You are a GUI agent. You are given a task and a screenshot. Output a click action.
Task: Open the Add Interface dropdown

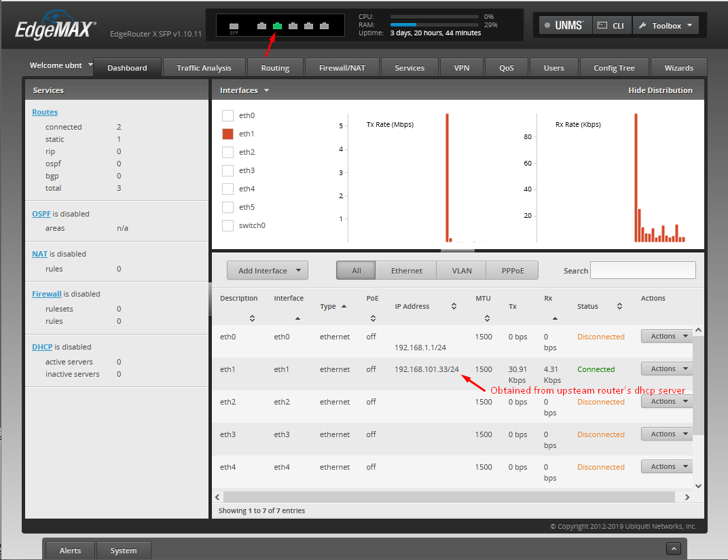(x=268, y=271)
